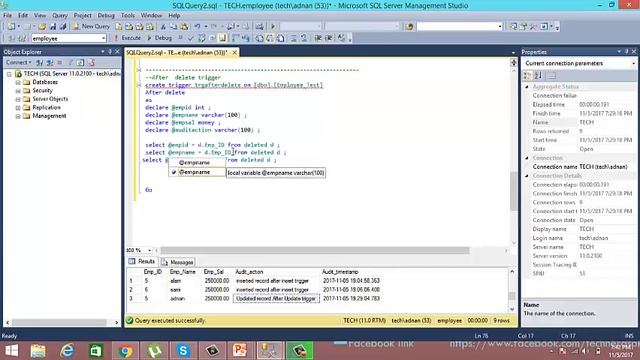Click Alphabetical sort icon in Properties
Viewport: 640px width, 360px height.
point(538,76)
